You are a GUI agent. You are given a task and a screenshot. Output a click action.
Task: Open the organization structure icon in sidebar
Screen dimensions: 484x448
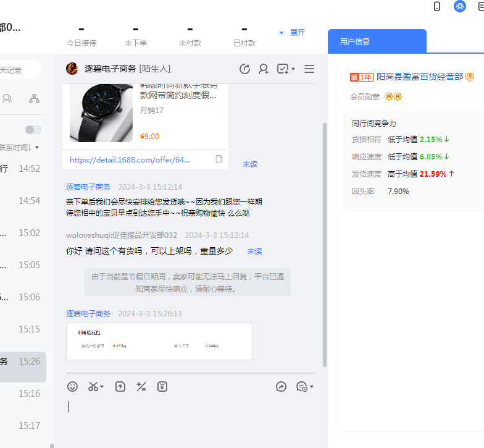pyautogui.click(x=34, y=98)
